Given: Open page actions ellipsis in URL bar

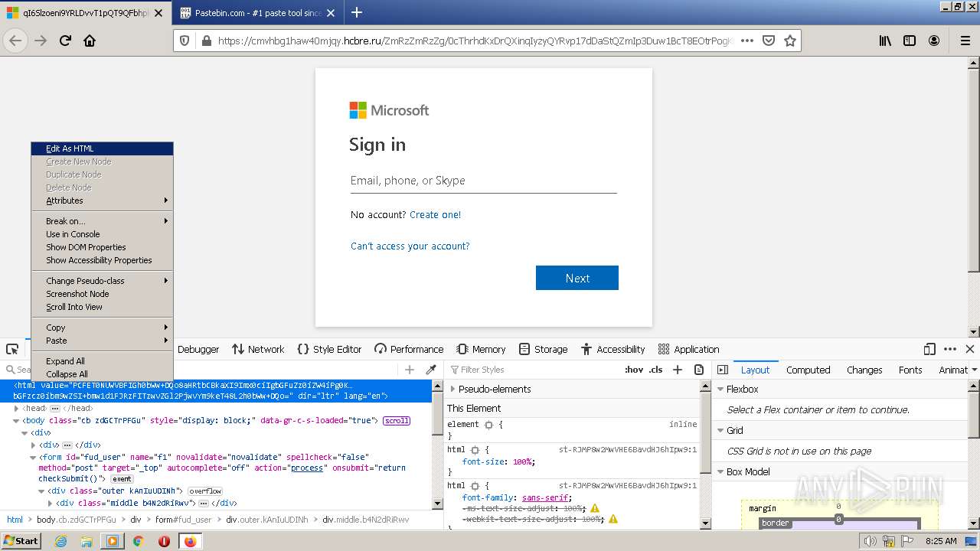Looking at the screenshot, I should coord(747,41).
